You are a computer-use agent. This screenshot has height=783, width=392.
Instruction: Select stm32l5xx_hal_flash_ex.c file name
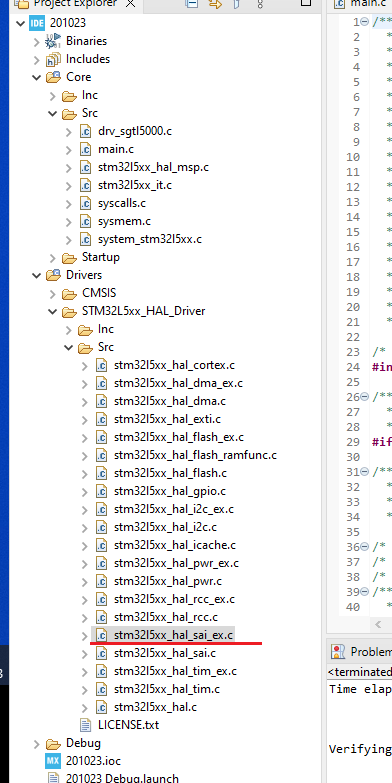pyautogui.click(x=179, y=437)
